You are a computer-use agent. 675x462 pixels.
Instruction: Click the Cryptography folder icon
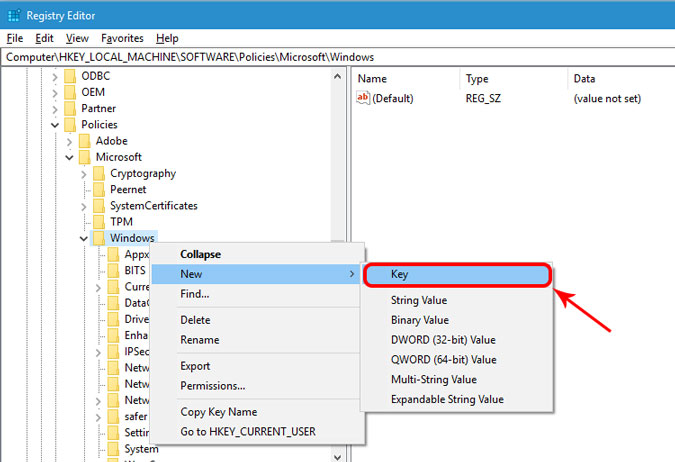(x=98, y=173)
